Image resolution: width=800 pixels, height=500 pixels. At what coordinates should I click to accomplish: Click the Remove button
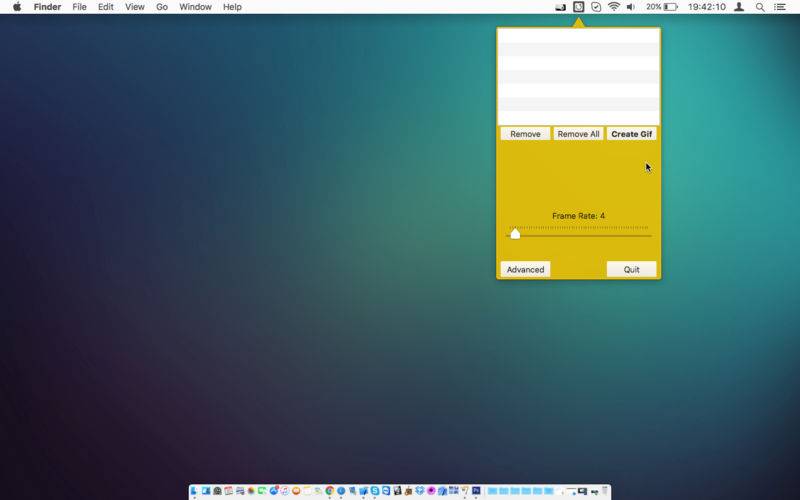click(525, 134)
